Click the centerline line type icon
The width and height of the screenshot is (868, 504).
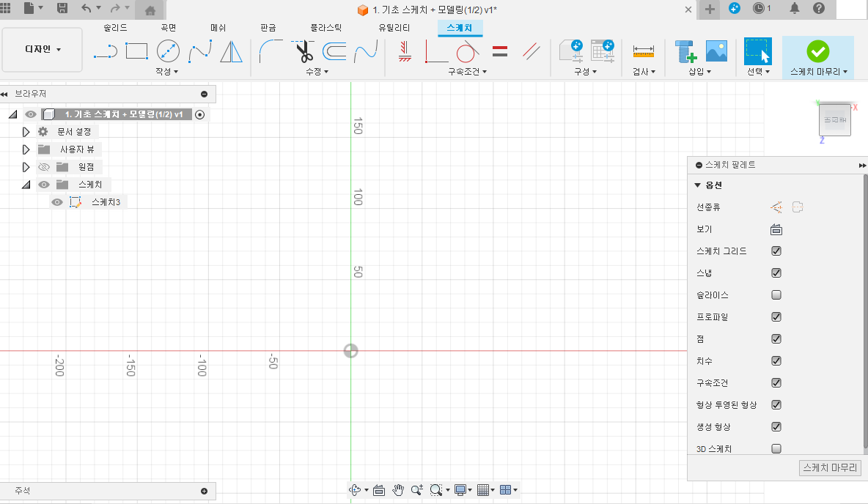click(x=797, y=207)
